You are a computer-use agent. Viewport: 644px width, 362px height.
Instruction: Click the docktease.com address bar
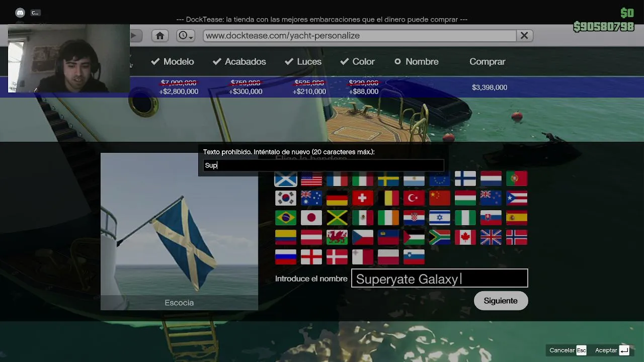pos(360,36)
